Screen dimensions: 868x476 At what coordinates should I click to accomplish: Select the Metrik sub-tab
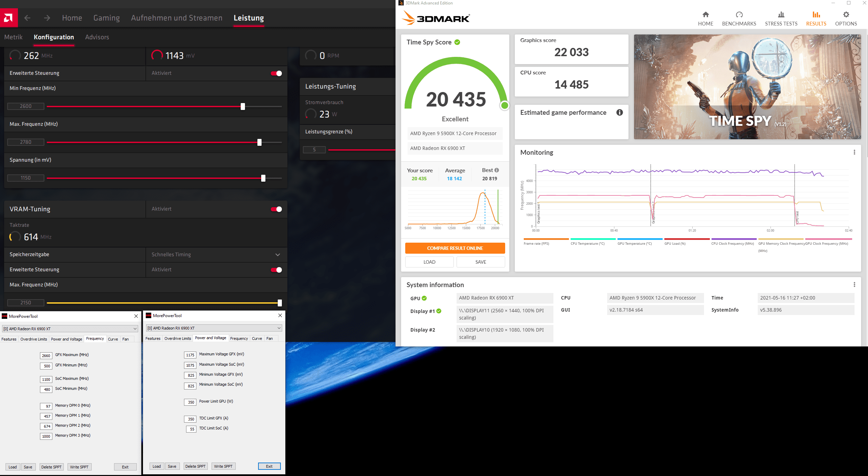tap(13, 37)
